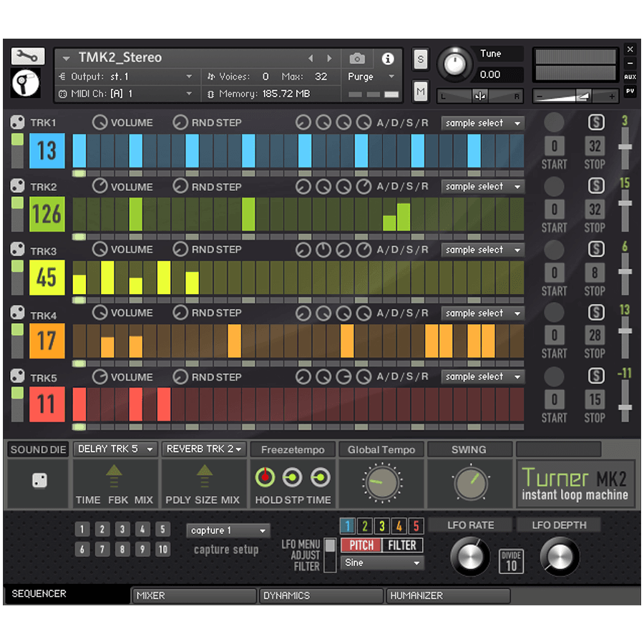Click the capture setup label
The height and width of the screenshot is (644, 644).
coord(226,550)
